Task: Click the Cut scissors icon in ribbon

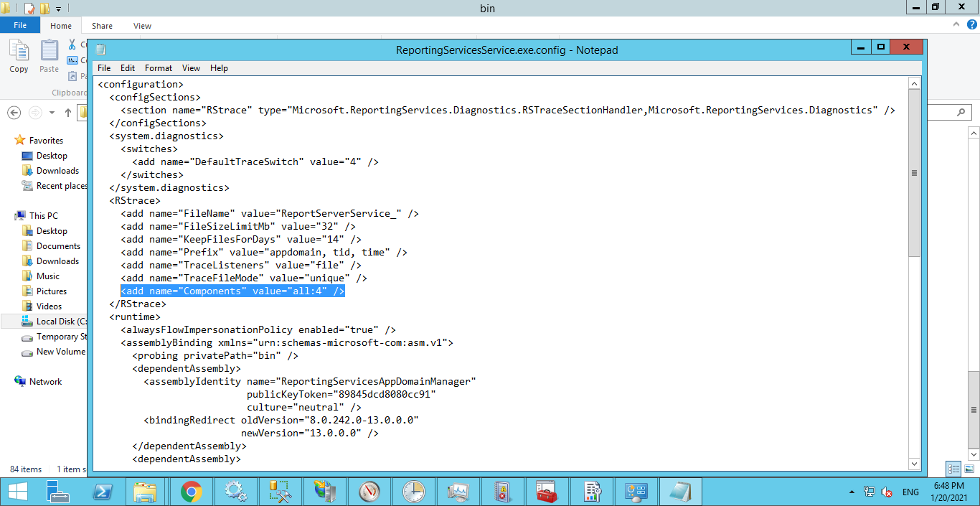Action: point(73,44)
